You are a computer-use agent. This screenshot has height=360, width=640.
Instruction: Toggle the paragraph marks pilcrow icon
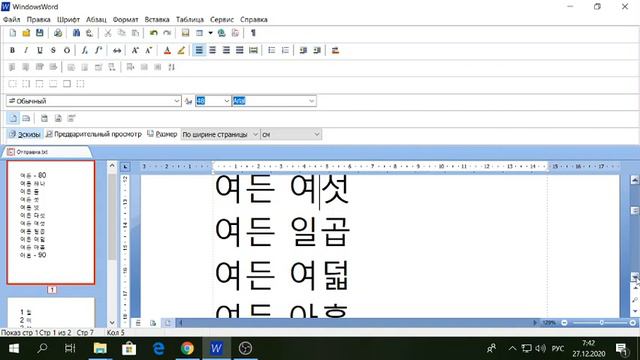click(x=253, y=33)
